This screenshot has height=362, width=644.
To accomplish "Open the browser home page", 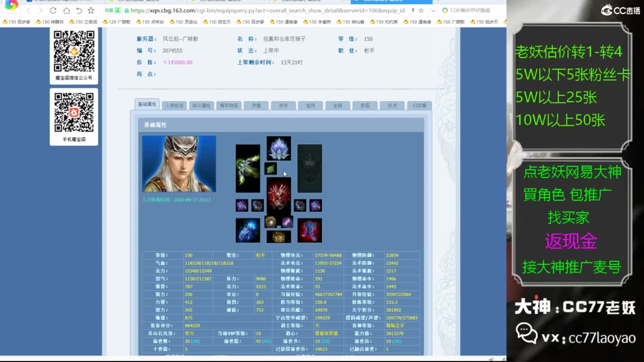I will point(66,11).
